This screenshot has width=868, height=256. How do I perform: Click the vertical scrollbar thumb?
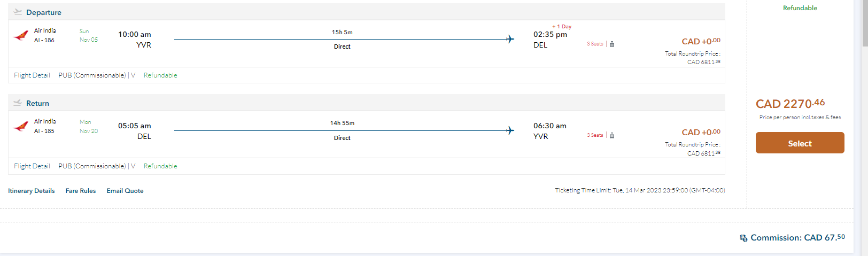point(865,24)
